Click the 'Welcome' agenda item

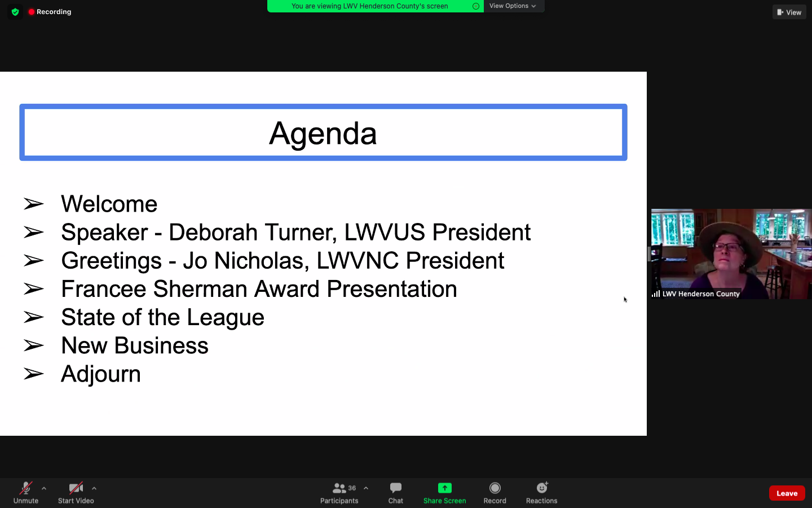109,204
